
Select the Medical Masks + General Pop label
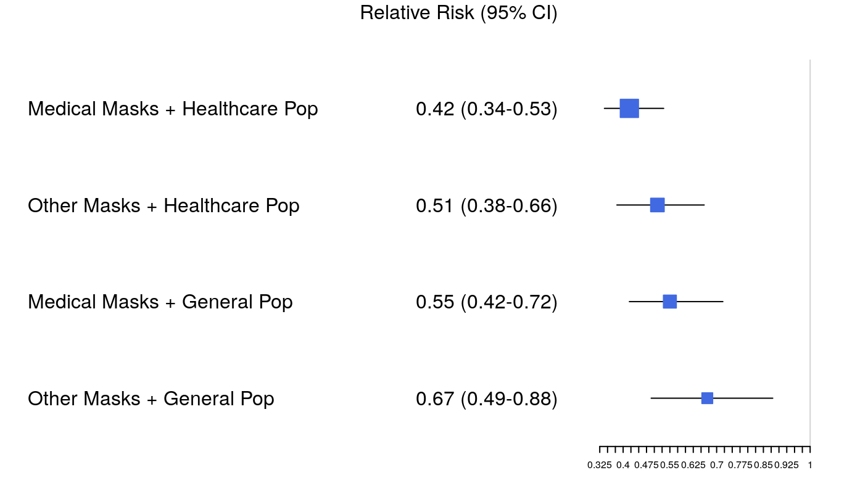pos(160,302)
